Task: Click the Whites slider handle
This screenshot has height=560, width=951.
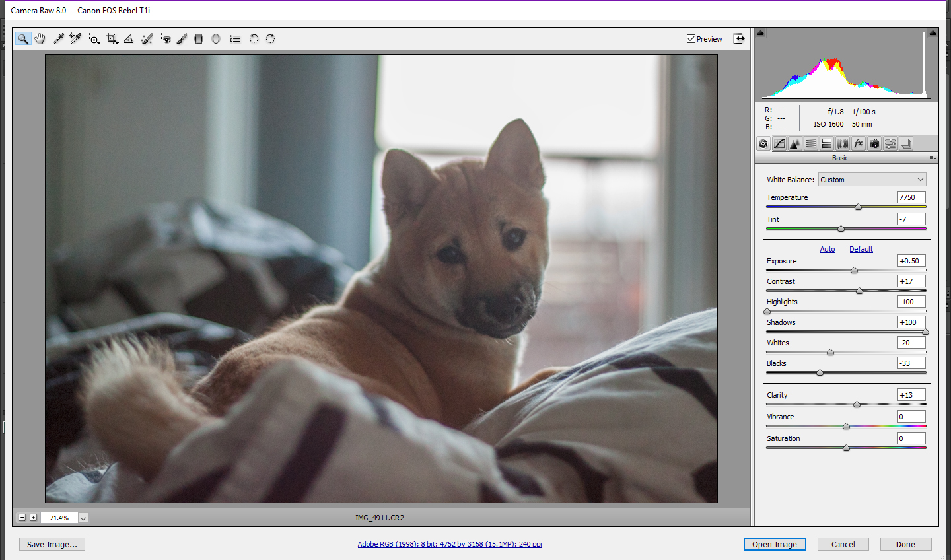Action: 830,353
